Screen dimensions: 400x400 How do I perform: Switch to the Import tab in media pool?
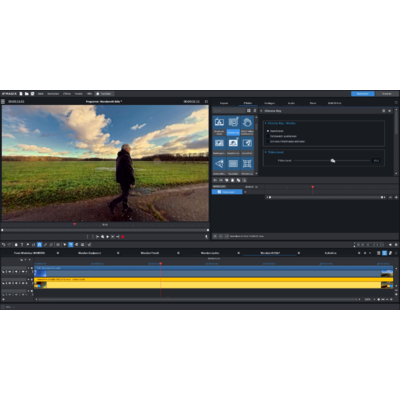224,103
